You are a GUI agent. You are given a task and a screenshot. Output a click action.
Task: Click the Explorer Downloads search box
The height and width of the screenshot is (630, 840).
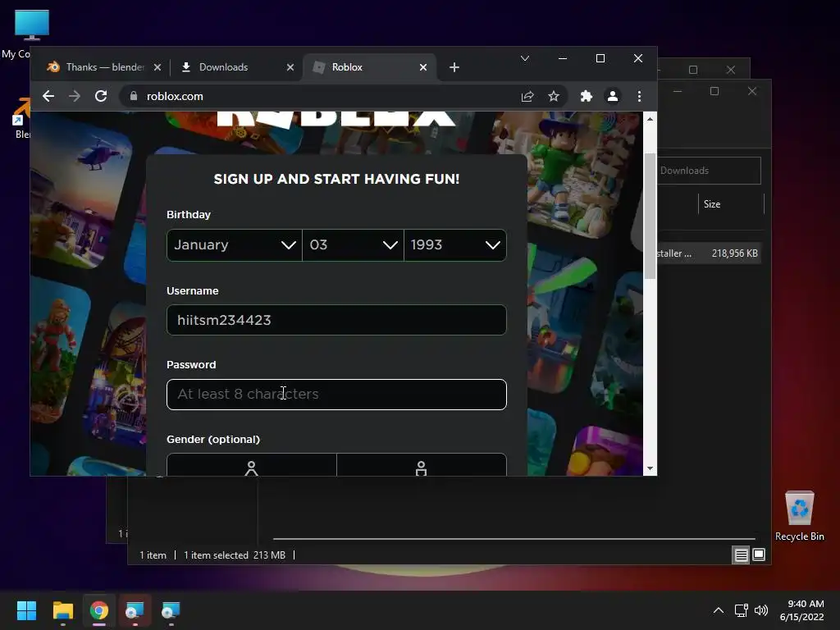(x=709, y=171)
